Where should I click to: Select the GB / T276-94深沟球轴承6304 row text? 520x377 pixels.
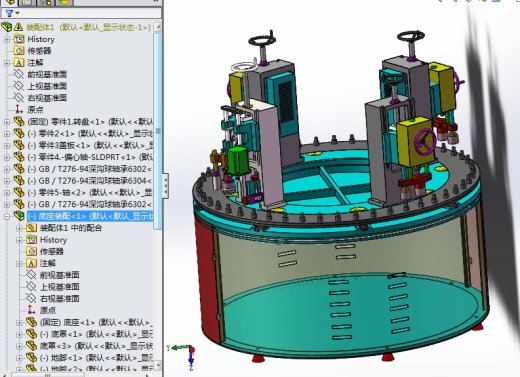coord(89,181)
